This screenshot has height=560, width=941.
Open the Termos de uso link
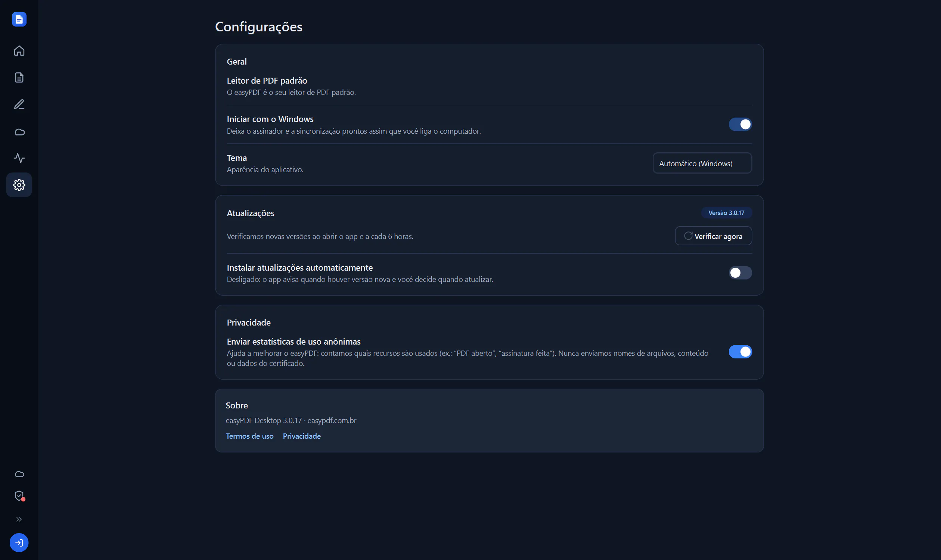point(249,436)
